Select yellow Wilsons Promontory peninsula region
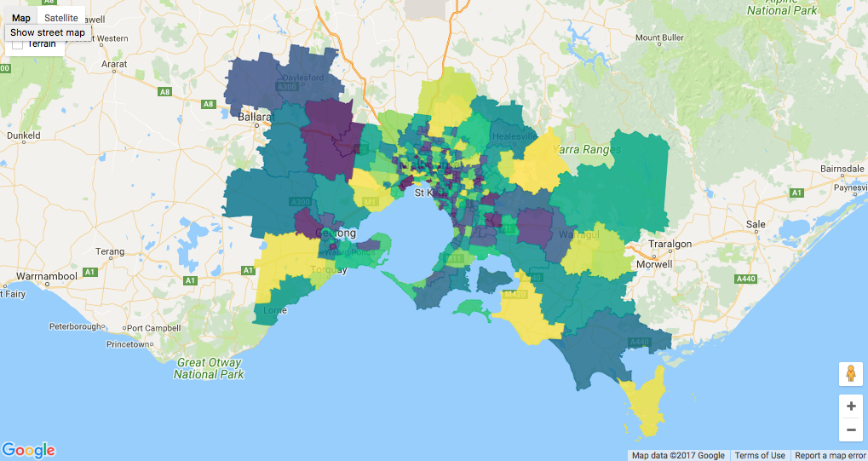This screenshot has width=868, height=461. 647,401
